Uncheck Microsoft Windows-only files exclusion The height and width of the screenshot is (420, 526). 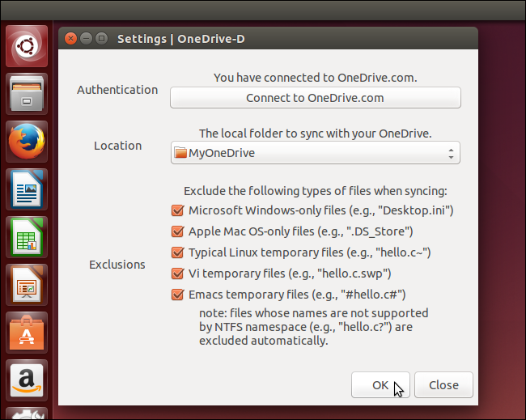click(x=178, y=210)
